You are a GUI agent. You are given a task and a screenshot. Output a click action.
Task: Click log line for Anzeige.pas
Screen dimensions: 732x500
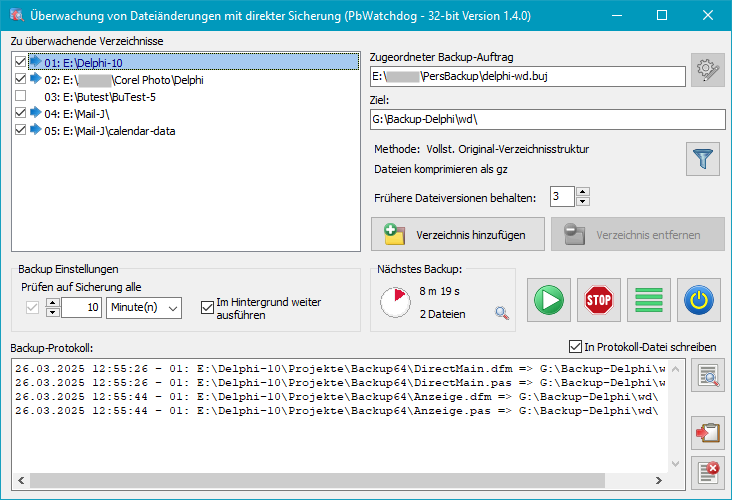336,411
